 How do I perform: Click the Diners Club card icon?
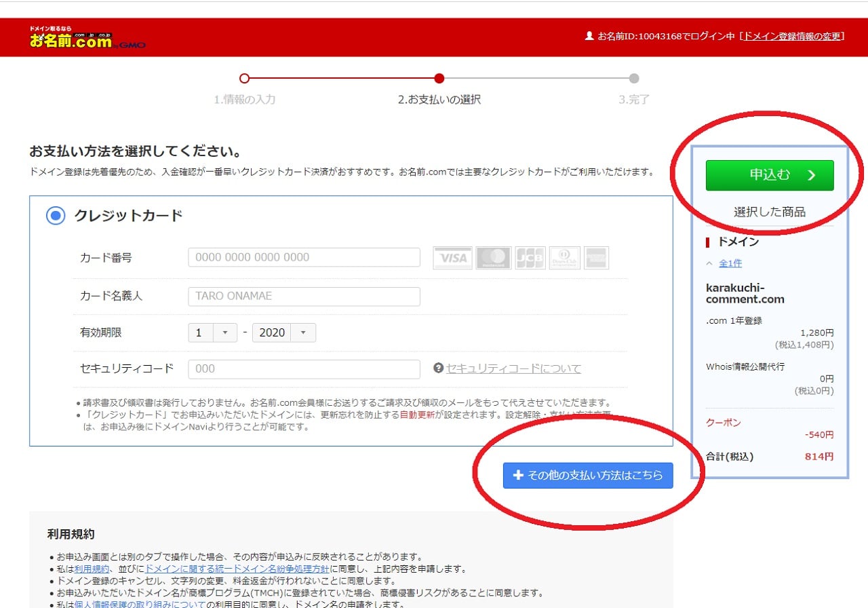564,258
